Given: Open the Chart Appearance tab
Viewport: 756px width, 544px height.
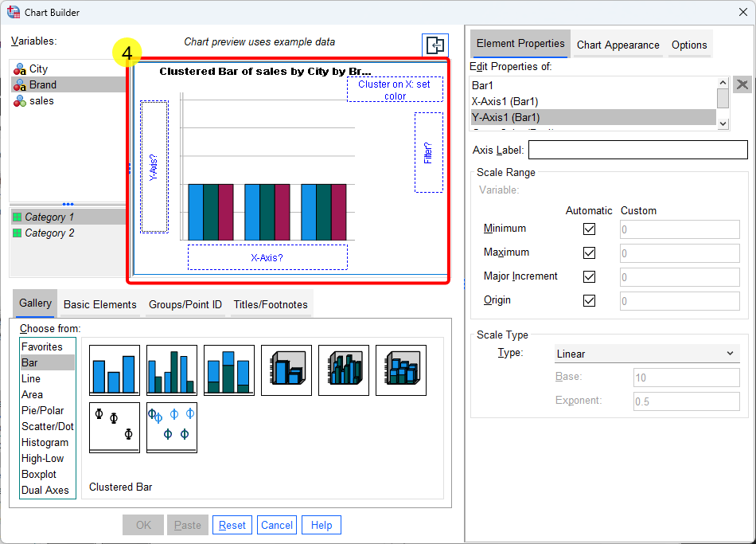Looking at the screenshot, I should tap(618, 45).
